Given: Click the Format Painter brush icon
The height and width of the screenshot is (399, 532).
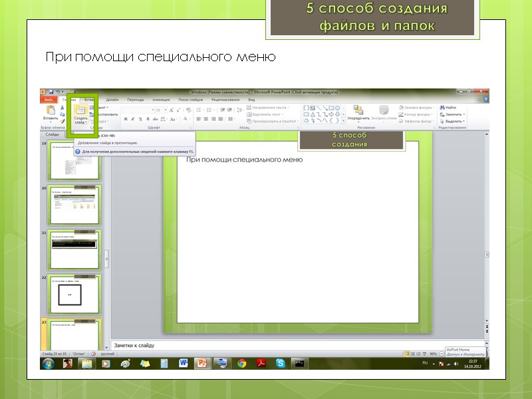Looking at the screenshot, I should (62, 121).
